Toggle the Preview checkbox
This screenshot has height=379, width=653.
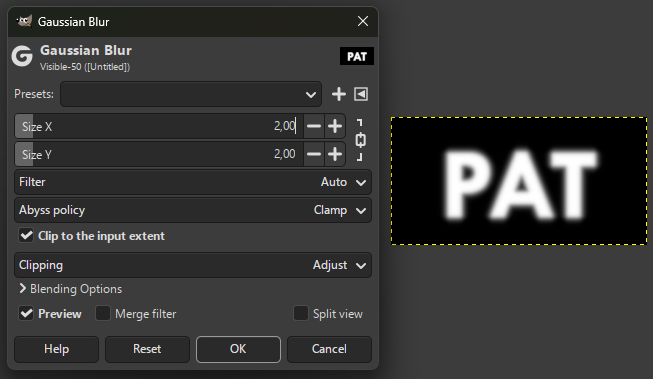[26, 313]
